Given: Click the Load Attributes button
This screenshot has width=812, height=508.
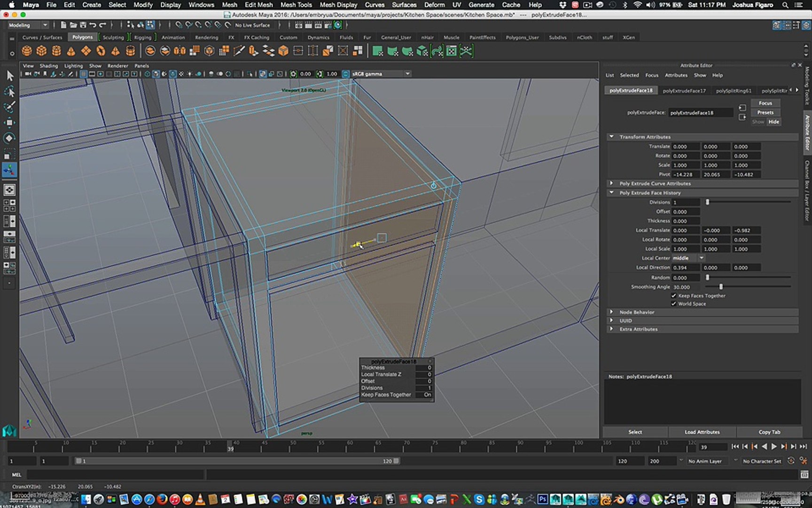Looking at the screenshot, I should [702, 432].
